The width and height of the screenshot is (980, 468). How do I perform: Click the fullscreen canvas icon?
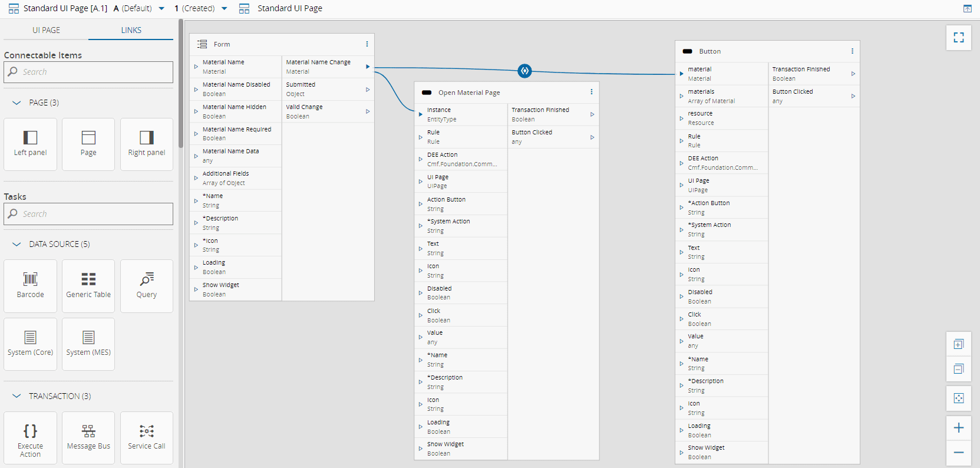click(958, 38)
